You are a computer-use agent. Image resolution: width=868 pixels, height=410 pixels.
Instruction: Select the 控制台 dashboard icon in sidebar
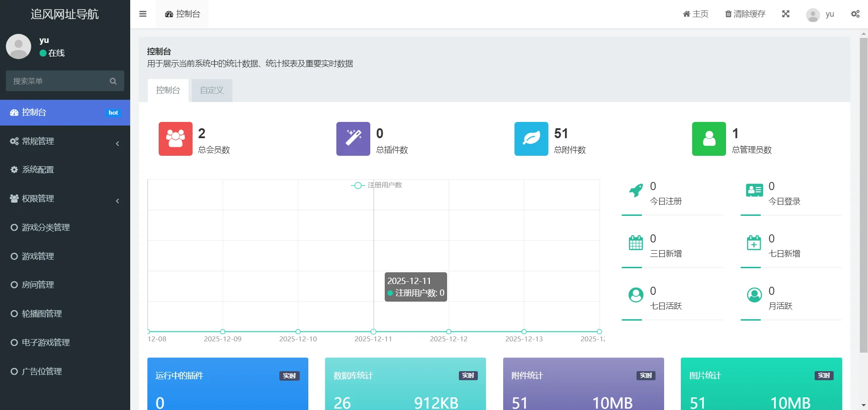tap(14, 112)
